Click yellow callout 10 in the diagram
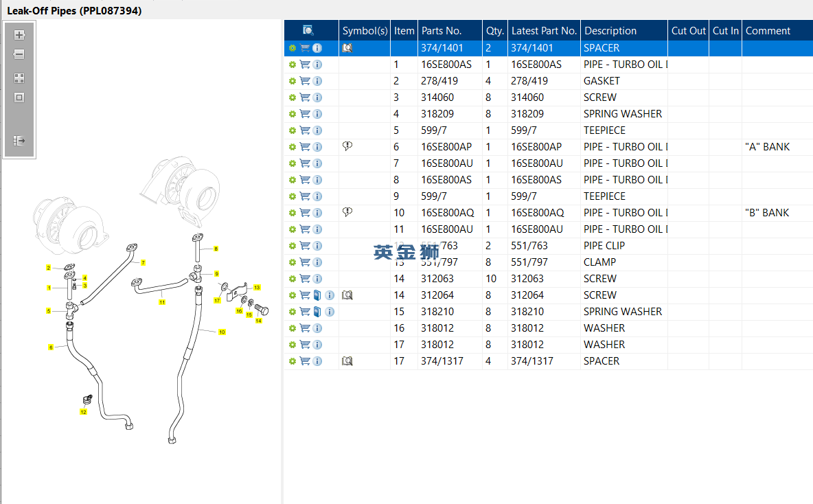The height and width of the screenshot is (504, 813). coord(222,332)
